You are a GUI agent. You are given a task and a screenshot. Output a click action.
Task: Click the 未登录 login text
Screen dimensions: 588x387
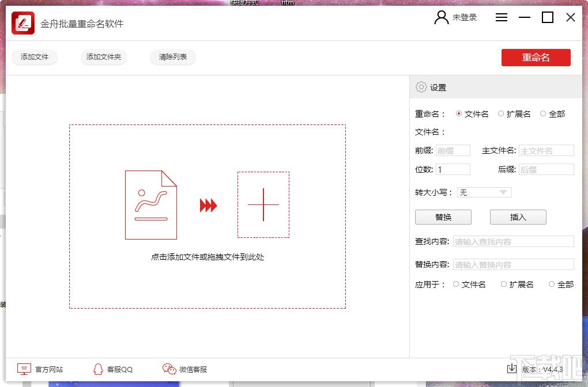[465, 17]
